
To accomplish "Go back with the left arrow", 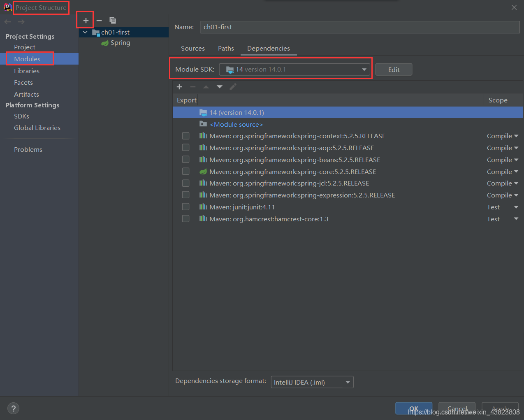I will (8, 22).
